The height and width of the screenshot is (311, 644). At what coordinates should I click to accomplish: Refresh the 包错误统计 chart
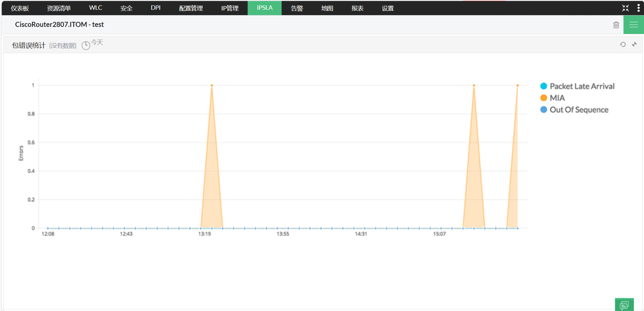623,44
